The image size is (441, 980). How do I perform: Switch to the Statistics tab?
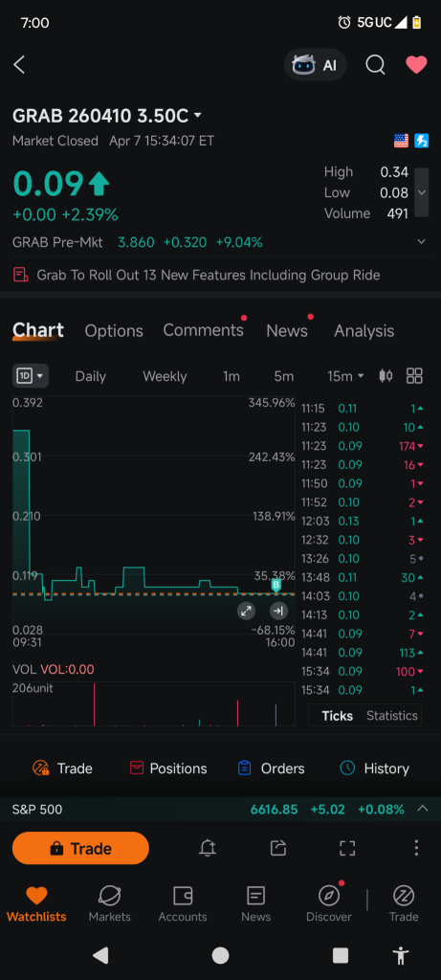(391, 716)
